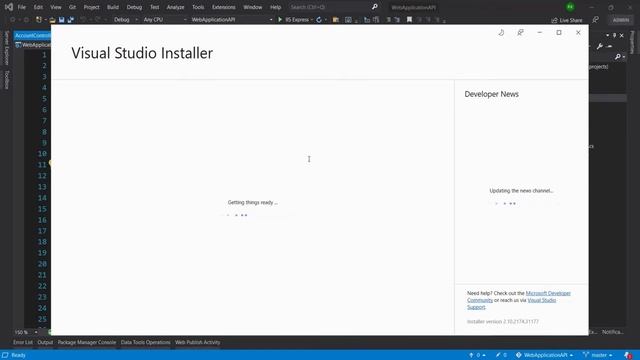Click the feedback icon next to Live Share
640x360 pixels.
tap(596, 20)
